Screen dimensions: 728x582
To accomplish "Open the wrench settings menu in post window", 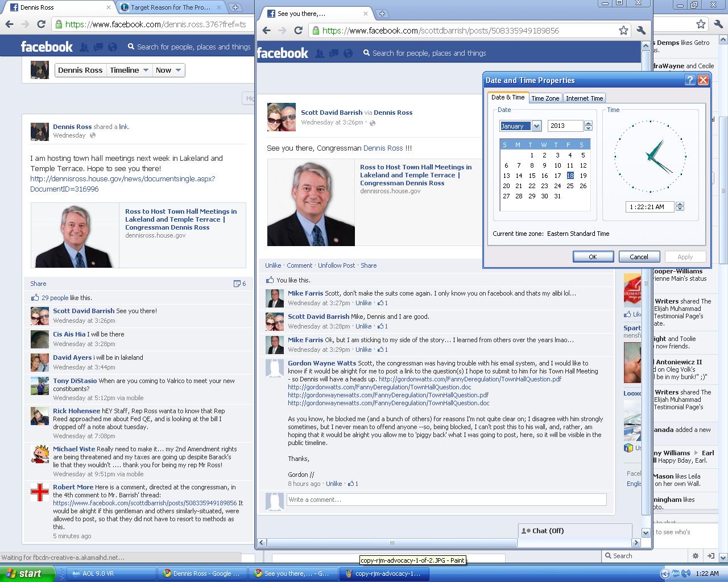I will pyautogui.click(x=641, y=31).
